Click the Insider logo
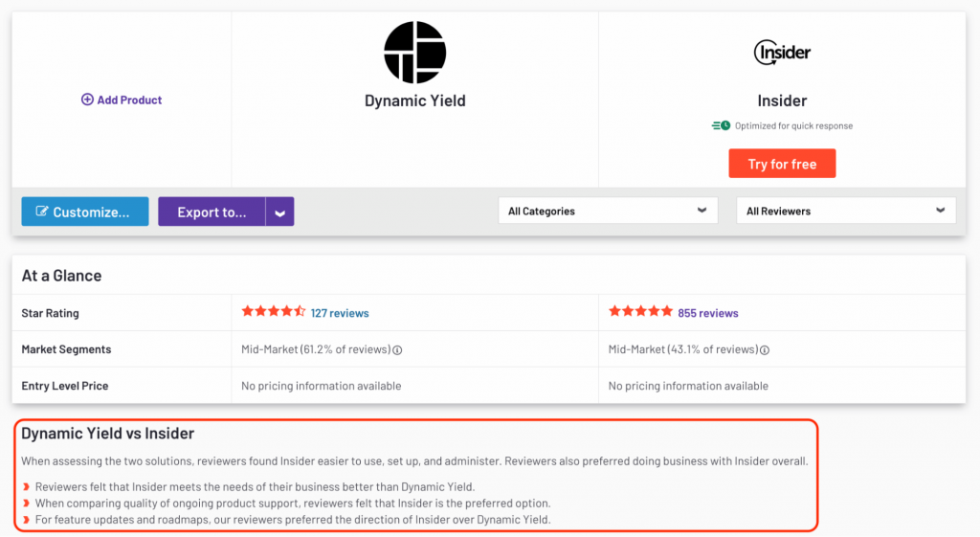This screenshot has height=537, width=980. pos(782,53)
